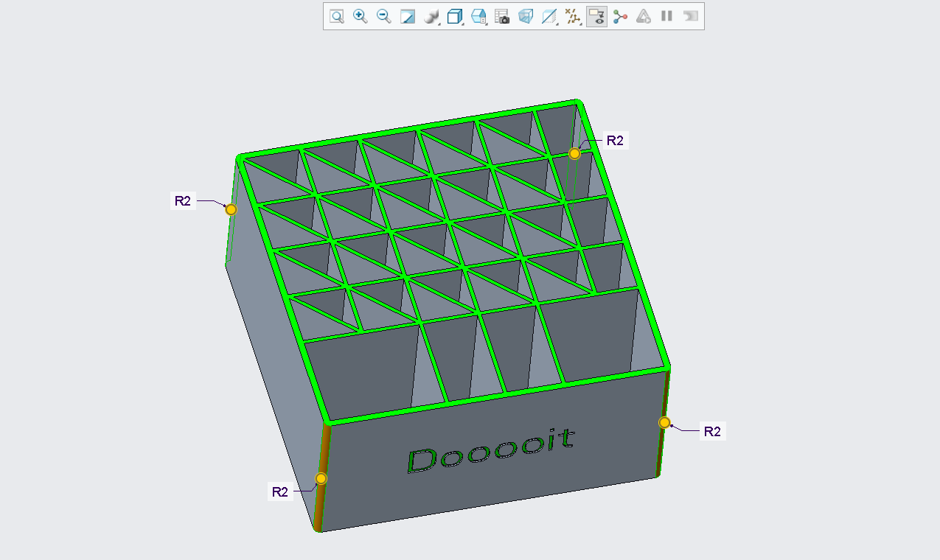
Task: Open the section plane display dropdown
Action: [549, 16]
